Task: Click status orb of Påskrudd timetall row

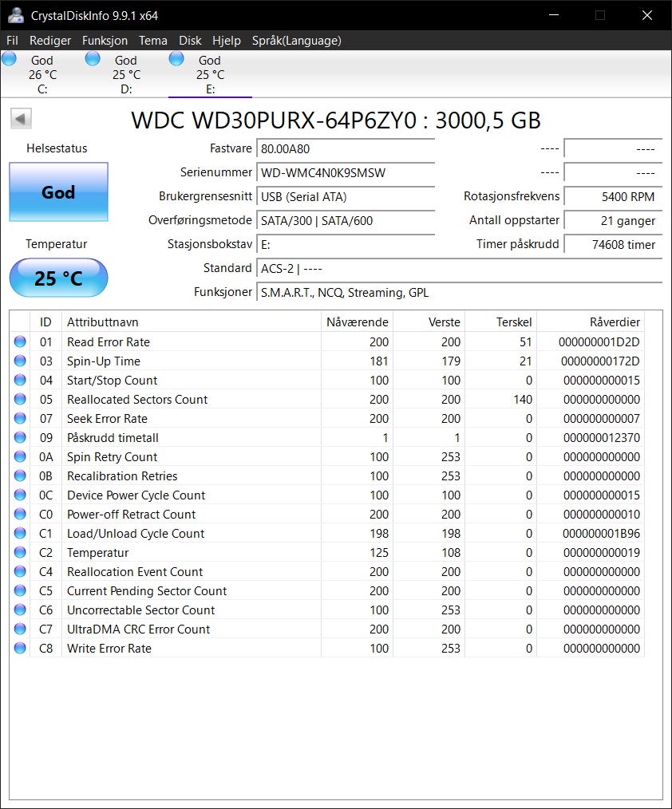Action: (x=20, y=437)
